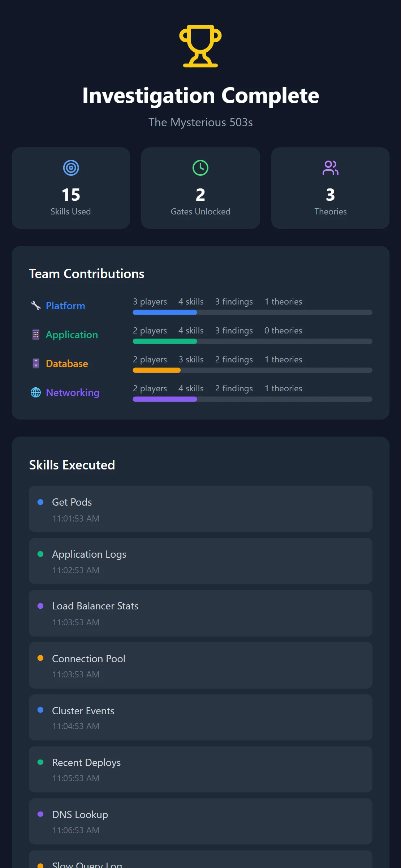Click the gold trophy icon
Image resolution: width=401 pixels, height=868 pixels.
coord(200,46)
